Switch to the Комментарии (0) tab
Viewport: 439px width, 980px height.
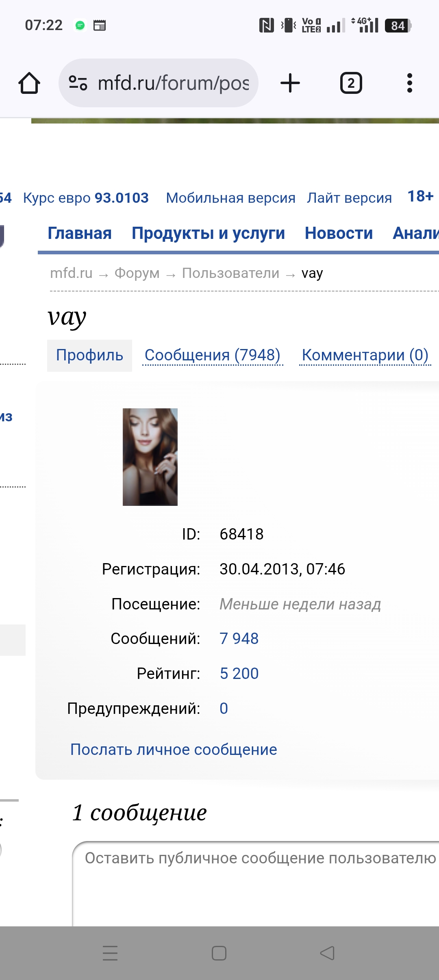click(x=365, y=355)
